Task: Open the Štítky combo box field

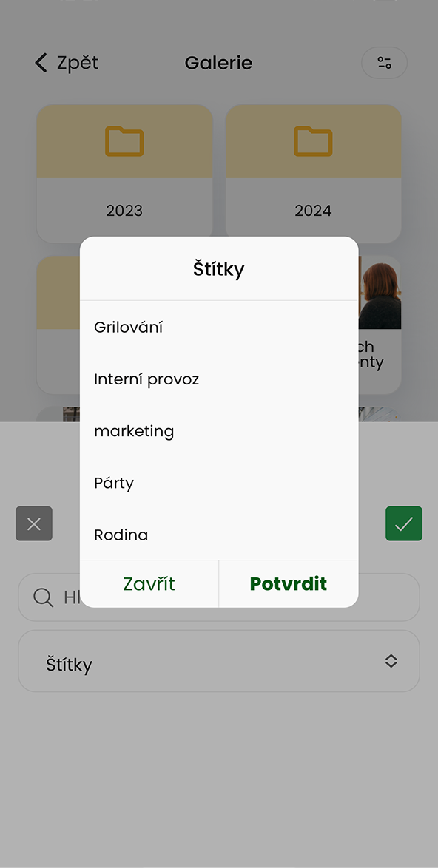Action: (x=219, y=661)
